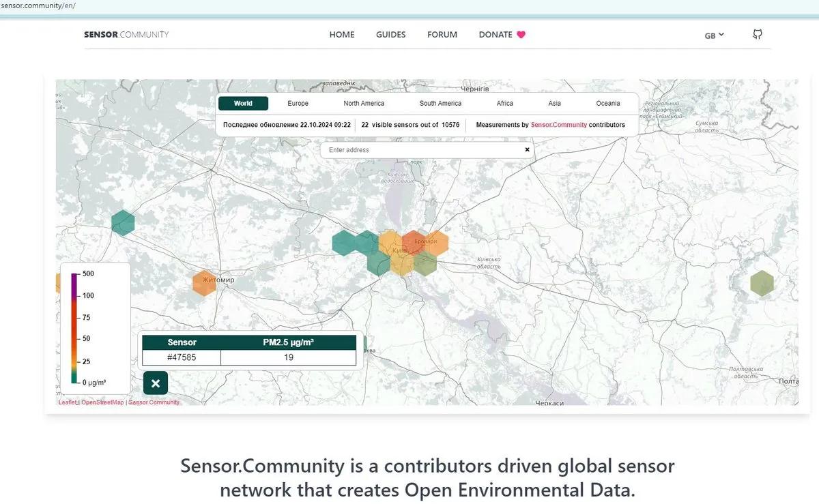Screen dimensions: 819x504
Task: Click the PM2.5 value 19 cell
Action: [289, 357]
